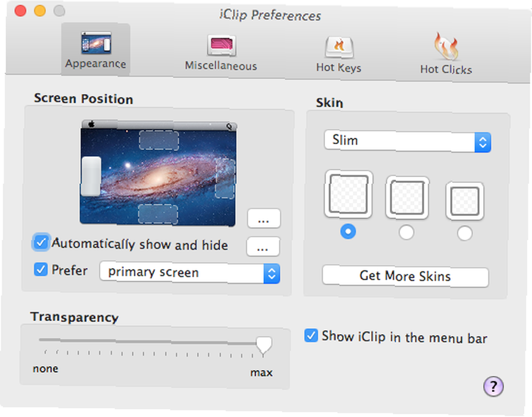The height and width of the screenshot is (417, 532).
Task: Select the left edge iClip position
Action: pos(91,176)
